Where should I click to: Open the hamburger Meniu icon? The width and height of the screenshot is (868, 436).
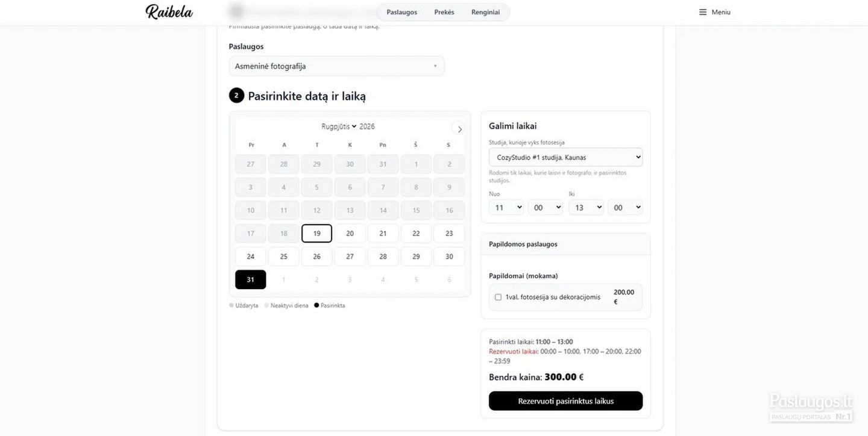pos(703,12)
